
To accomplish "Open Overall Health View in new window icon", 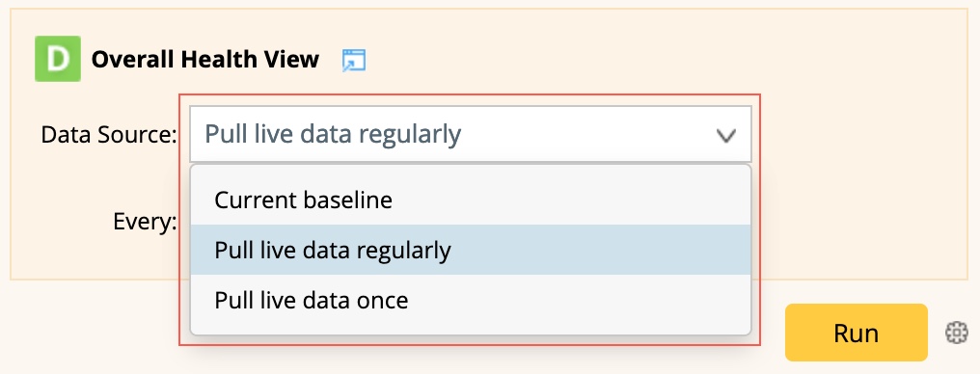I will [x=354, y=60].
